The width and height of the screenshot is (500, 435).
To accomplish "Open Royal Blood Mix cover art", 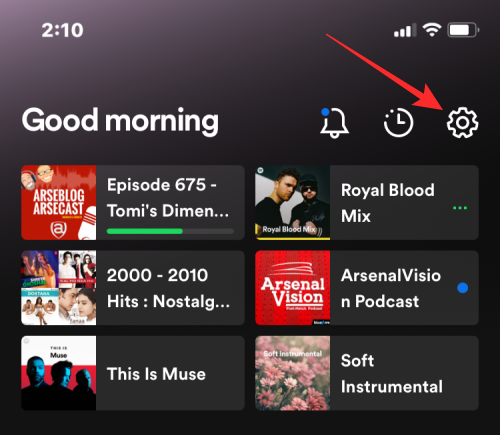I will (x=293, y=202).
